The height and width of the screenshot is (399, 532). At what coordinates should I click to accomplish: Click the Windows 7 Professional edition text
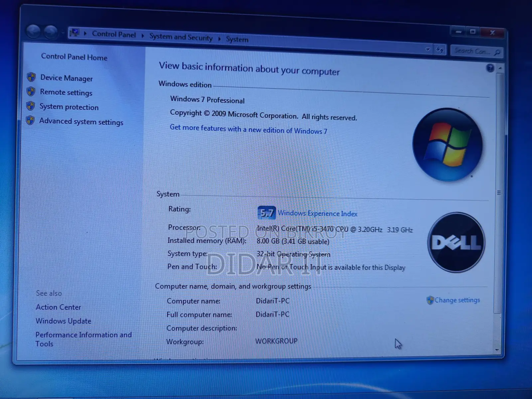[207, 100]
